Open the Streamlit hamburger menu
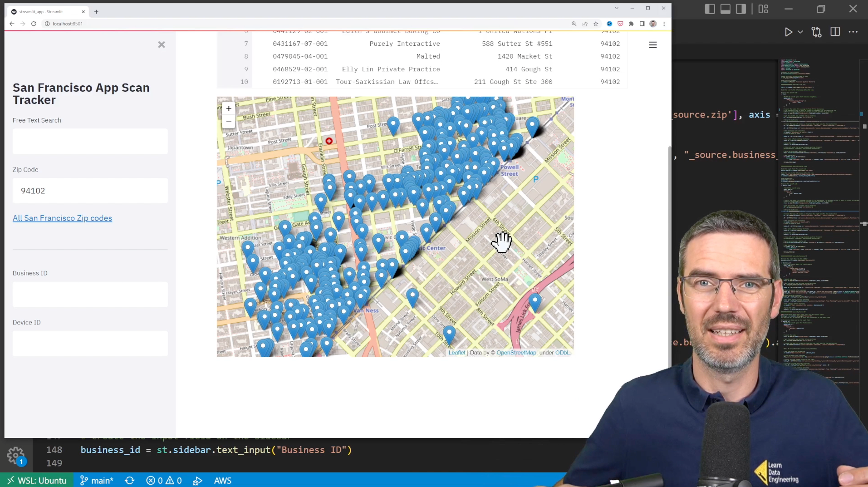868x487 pixels. [653, 45]
